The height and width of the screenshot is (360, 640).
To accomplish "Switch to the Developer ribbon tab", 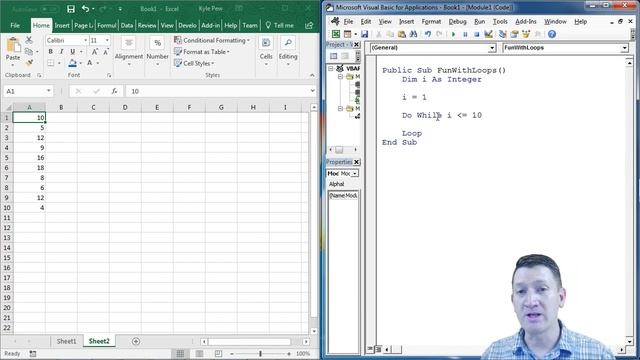I will point(187,25).
